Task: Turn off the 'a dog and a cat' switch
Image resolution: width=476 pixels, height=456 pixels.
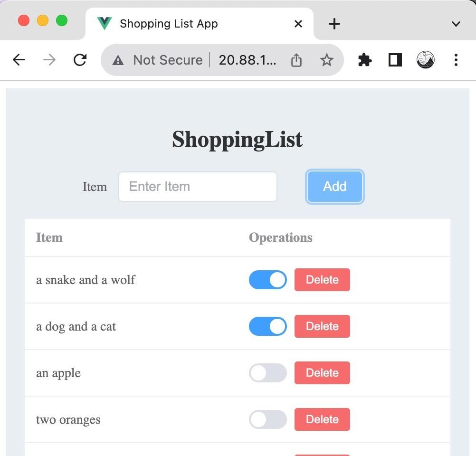Action: [268, 326]
